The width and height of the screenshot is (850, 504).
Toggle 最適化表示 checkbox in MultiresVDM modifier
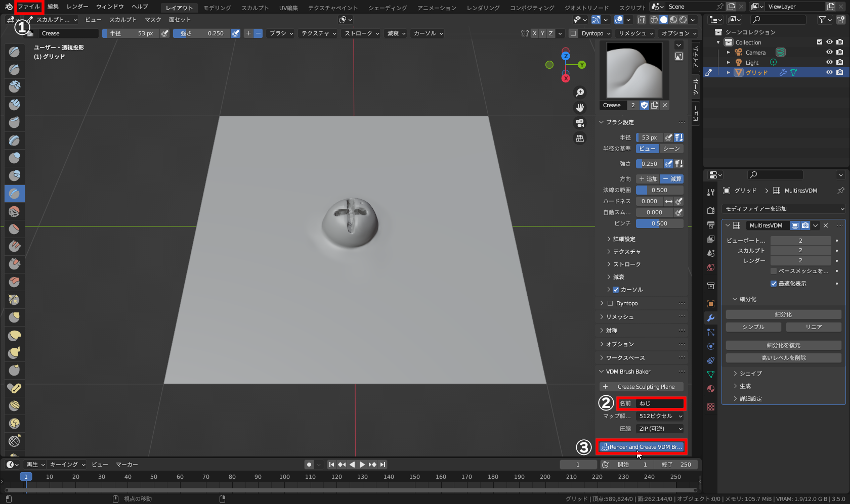tap(774, 284)
